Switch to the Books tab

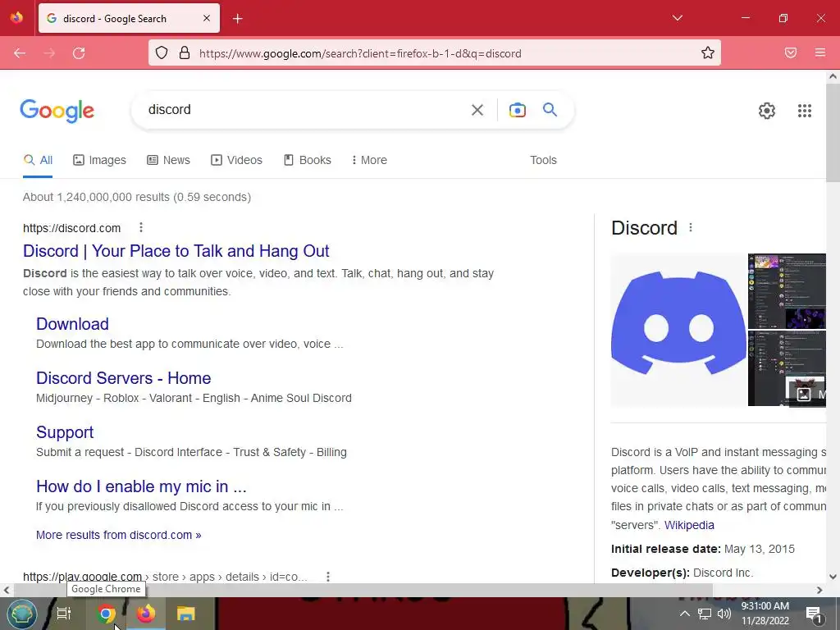308,160
